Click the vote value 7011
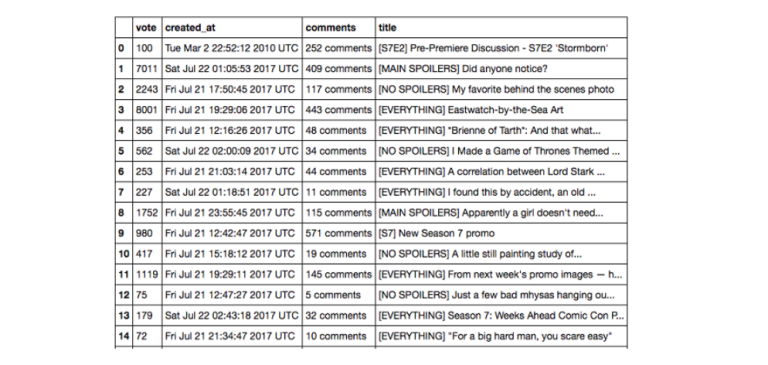This screenshot has width=768, height=365. 147,69
